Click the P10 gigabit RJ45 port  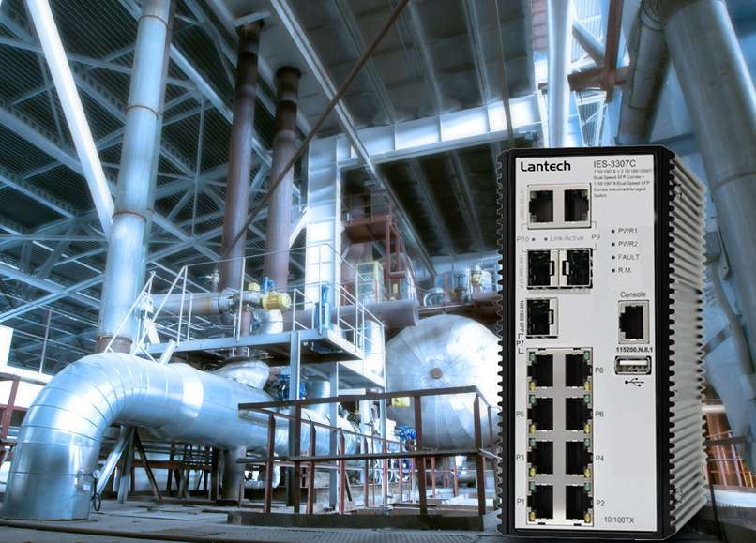(x=542, y=205)
